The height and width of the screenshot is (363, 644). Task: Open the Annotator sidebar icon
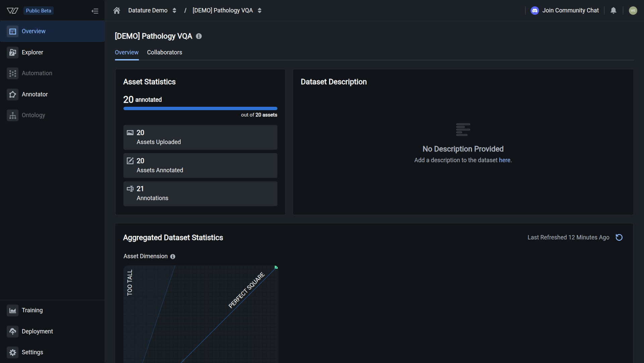click(13, 94)
